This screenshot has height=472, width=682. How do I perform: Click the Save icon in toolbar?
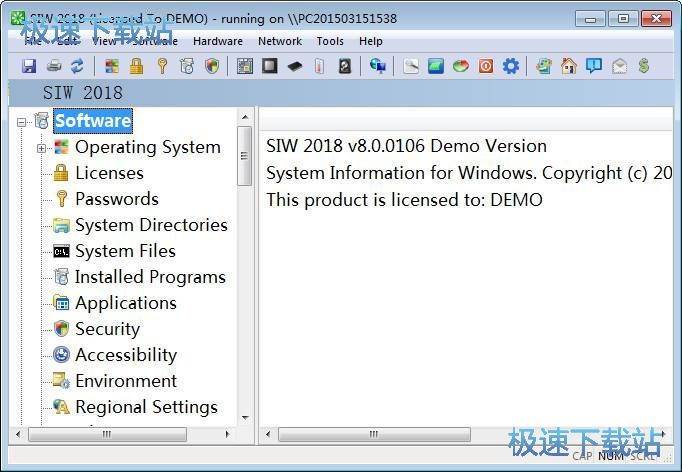click(x=29, y=66)
